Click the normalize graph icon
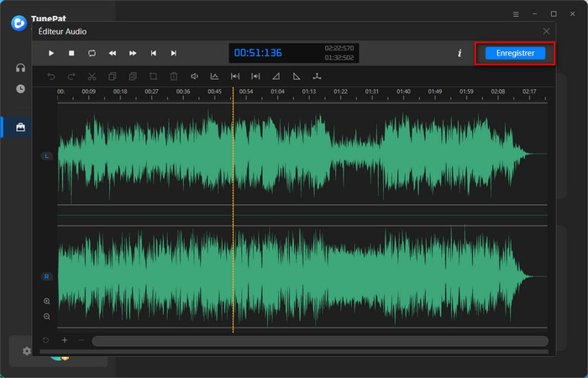The width and height of the screenshot is (588, 378). (214, 76)
